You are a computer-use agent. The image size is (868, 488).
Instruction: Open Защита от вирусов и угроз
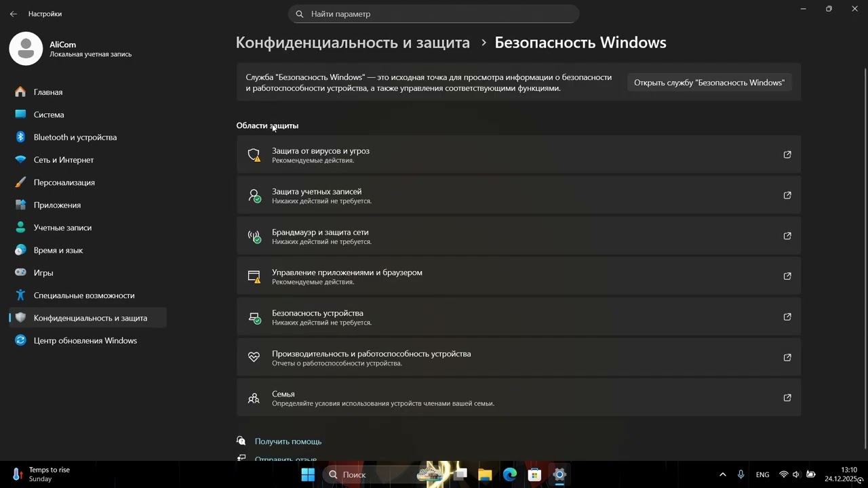click(519, 155)
